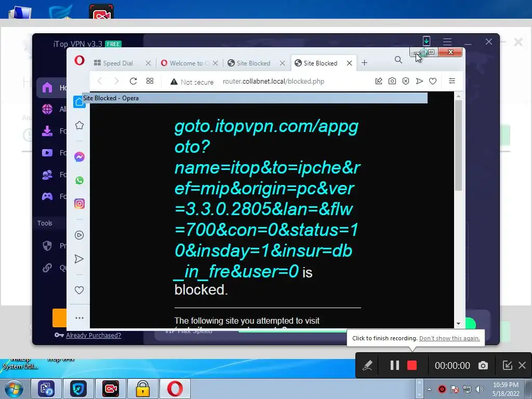Screen dimensions: 532x399
Task: Close the Speed Dial tab
Action: (x=148, y=63)
